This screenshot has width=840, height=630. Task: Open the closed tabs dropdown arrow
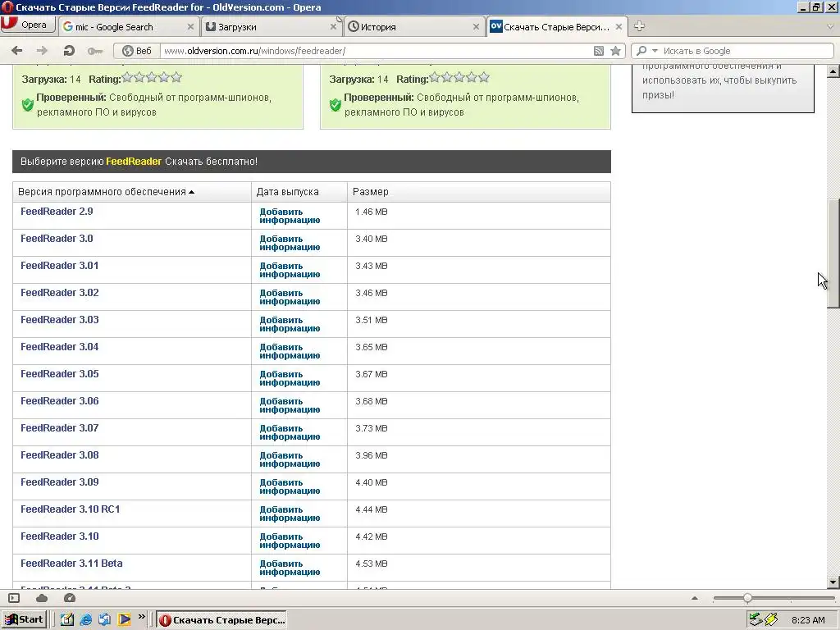coord(831,26)
